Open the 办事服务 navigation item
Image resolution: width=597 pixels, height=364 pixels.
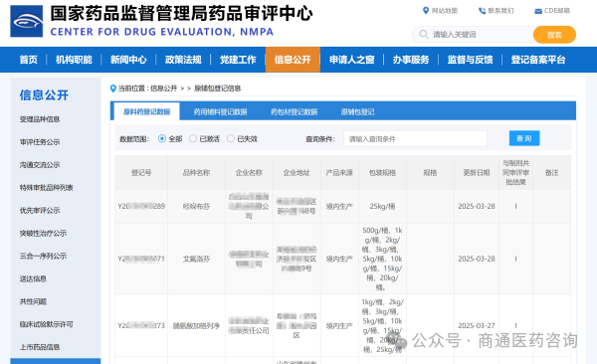411,60
